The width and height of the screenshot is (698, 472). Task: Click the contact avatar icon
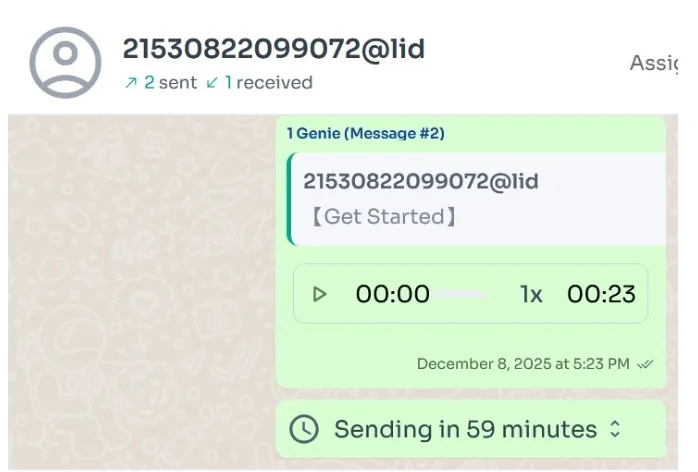[65, 62]
